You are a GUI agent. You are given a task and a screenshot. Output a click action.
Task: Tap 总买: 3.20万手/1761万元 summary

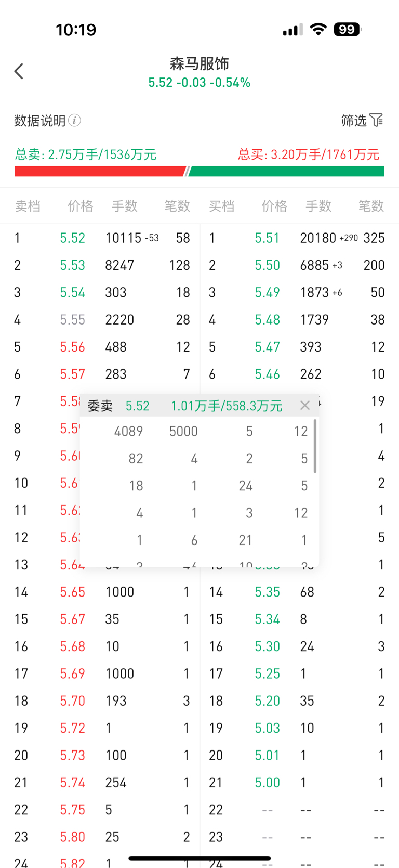[309, 154]
